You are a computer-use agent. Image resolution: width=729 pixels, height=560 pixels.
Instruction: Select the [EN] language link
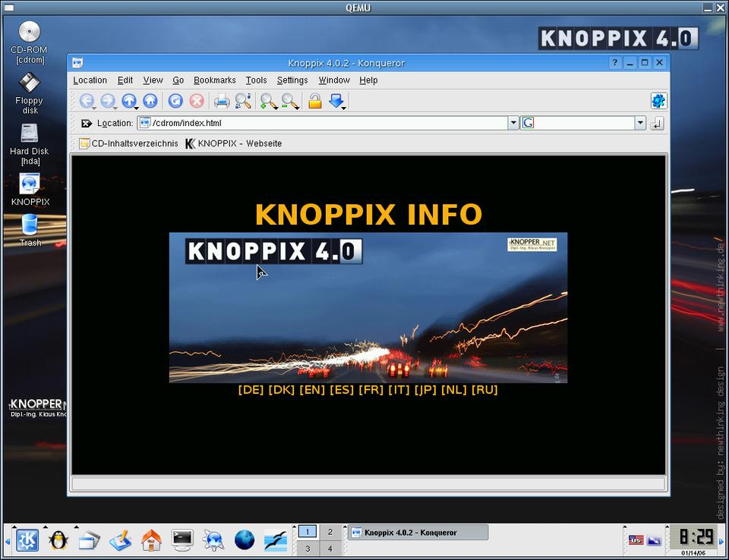point(311,390)
